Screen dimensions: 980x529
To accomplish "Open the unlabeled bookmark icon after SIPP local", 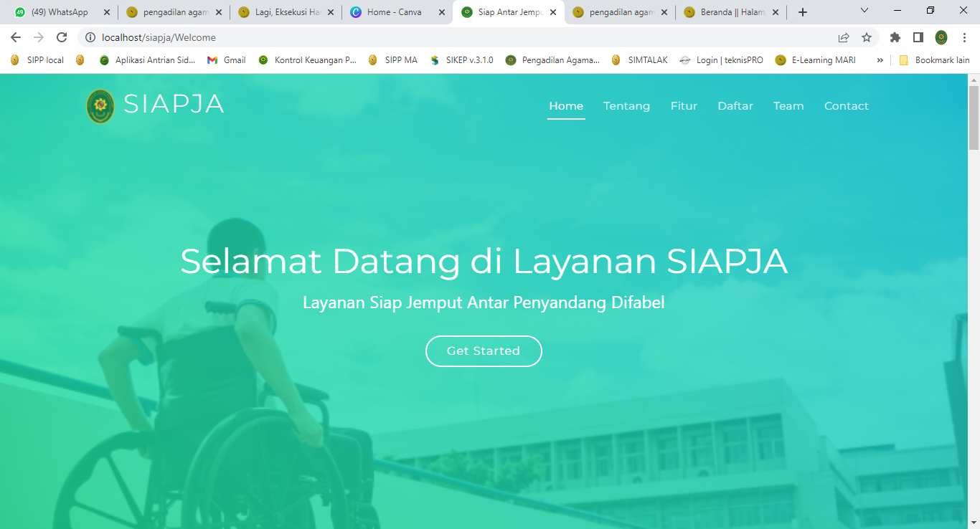I will click(x=80, y=60).
